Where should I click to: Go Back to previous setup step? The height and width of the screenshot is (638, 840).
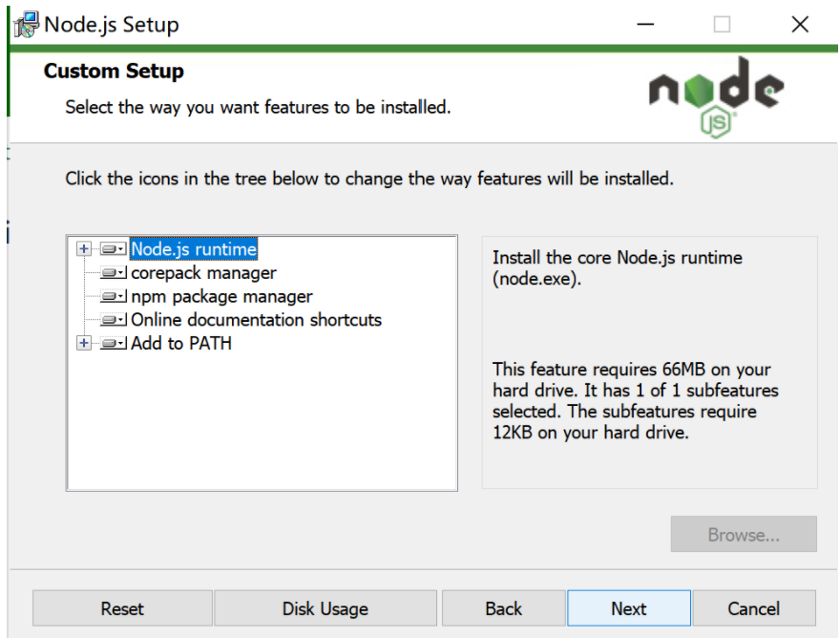coord(504,608)
